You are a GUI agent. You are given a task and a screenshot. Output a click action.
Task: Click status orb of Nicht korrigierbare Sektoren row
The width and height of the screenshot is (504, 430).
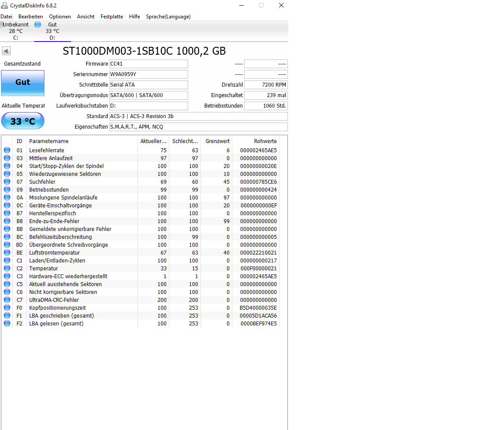(x=7, y=292)
